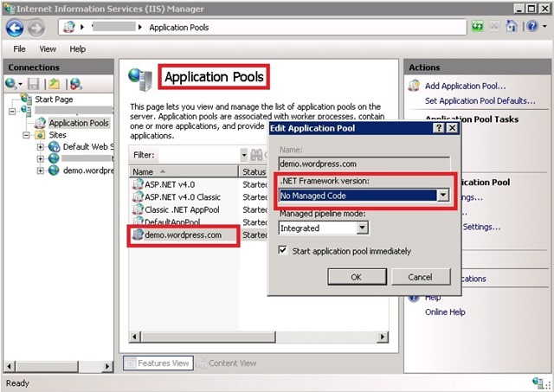554x392 pixels.
Task: Select Sites folder in tree
Action: 58,135
